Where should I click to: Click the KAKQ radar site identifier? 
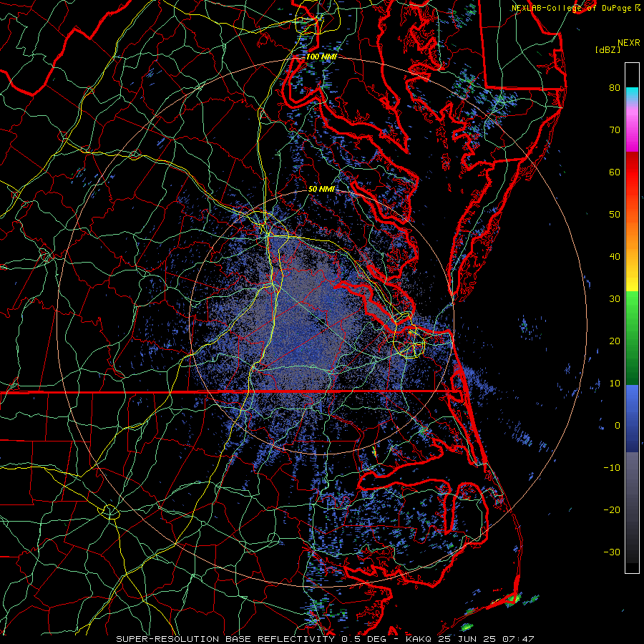(x=419, y=639)
